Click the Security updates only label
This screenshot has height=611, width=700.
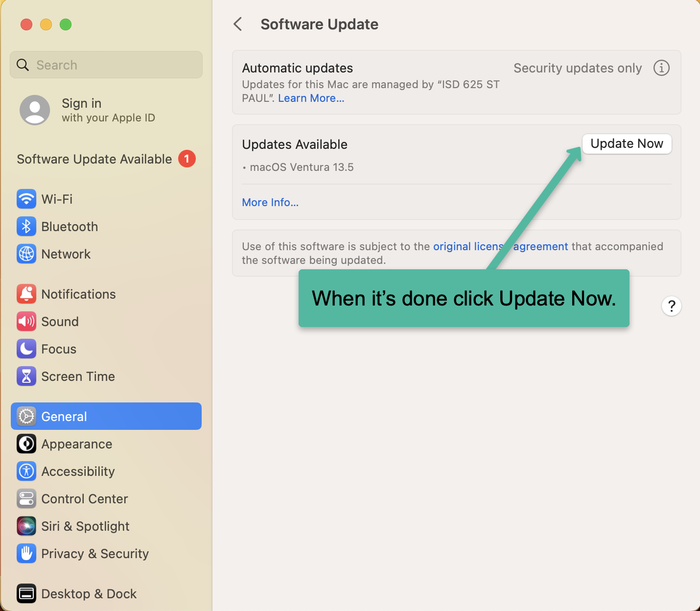pos(578,68)
